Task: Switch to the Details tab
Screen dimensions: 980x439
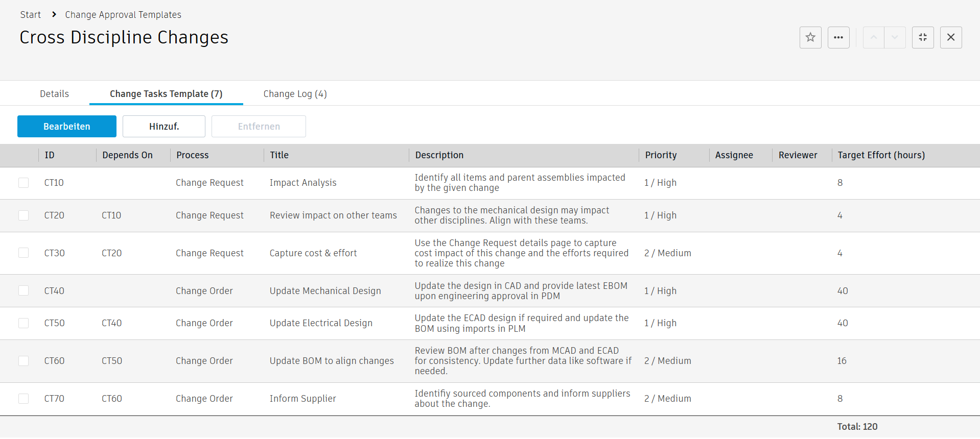Action: click(54, 94)
